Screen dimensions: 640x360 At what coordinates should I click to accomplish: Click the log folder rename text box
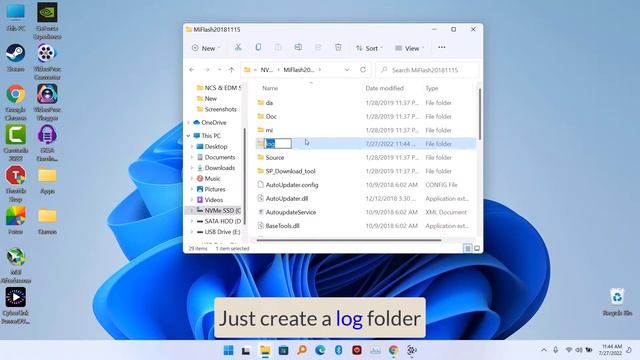click(x=278, y=144)
